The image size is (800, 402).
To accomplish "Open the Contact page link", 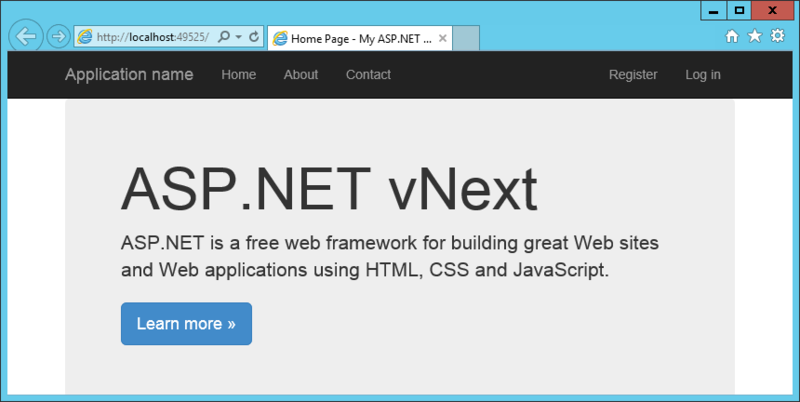I will [368, 74].
